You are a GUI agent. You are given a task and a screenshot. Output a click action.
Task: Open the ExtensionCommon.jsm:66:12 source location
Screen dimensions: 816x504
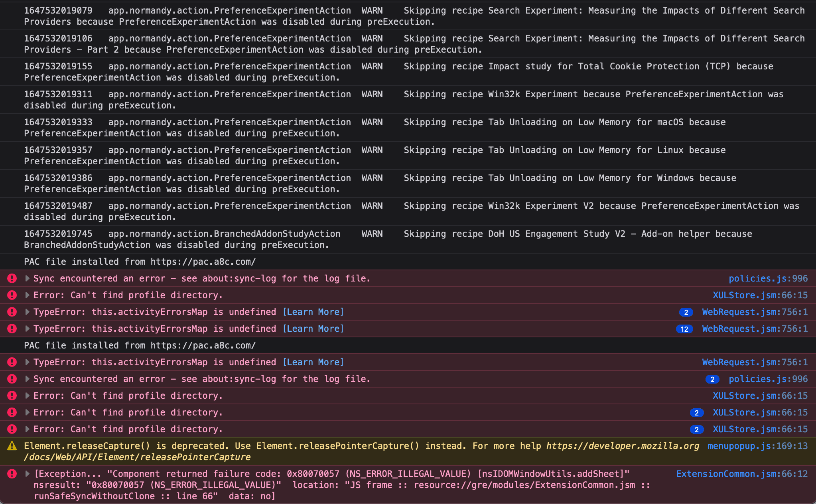741,474
